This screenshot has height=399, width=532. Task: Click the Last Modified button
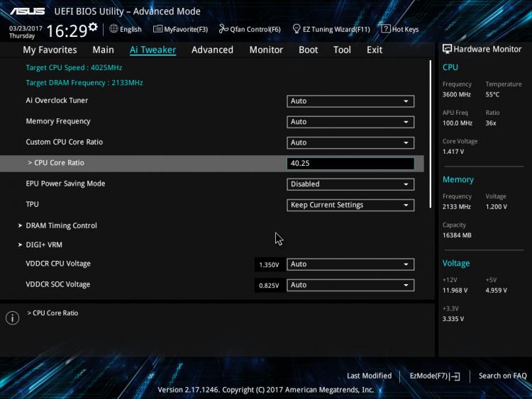[369, 376]
